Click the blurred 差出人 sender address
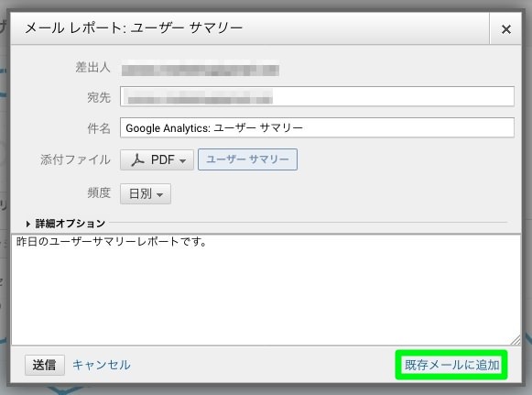This screenshot has height=395, width=532. pyautogui.click(x=201, y=68)
